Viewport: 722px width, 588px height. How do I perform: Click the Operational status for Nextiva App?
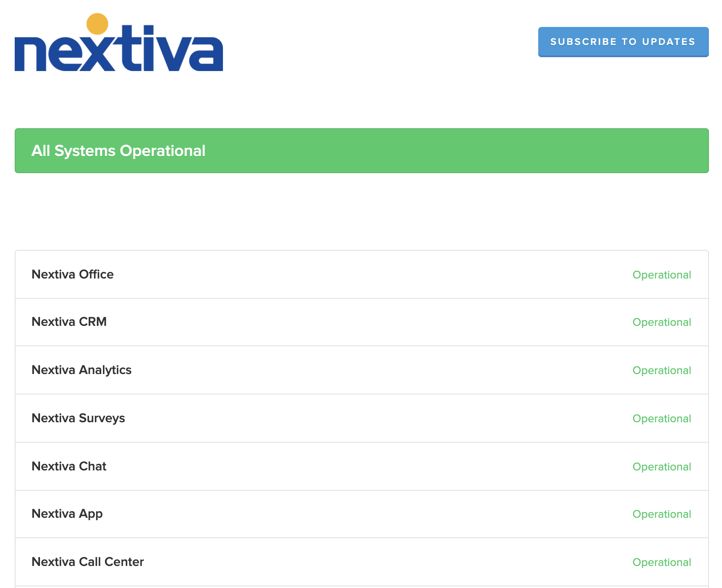(x=662, y=514)
